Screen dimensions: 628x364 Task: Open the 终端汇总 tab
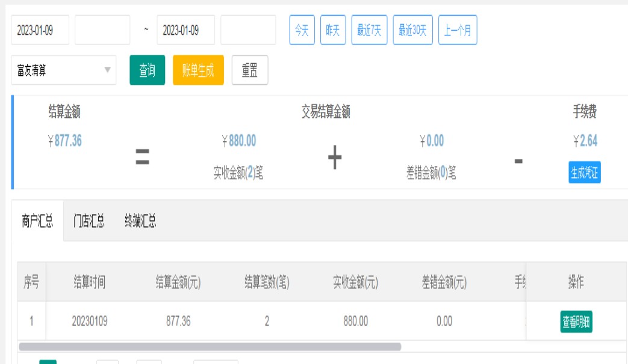pyautogui.click(x=140, y=221)
